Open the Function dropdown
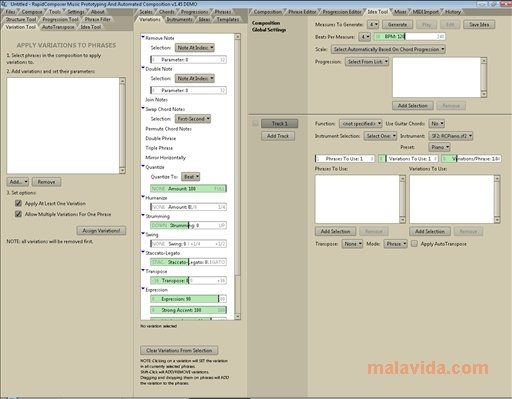Viewport: 512px width, 399px height. (361, 124)
